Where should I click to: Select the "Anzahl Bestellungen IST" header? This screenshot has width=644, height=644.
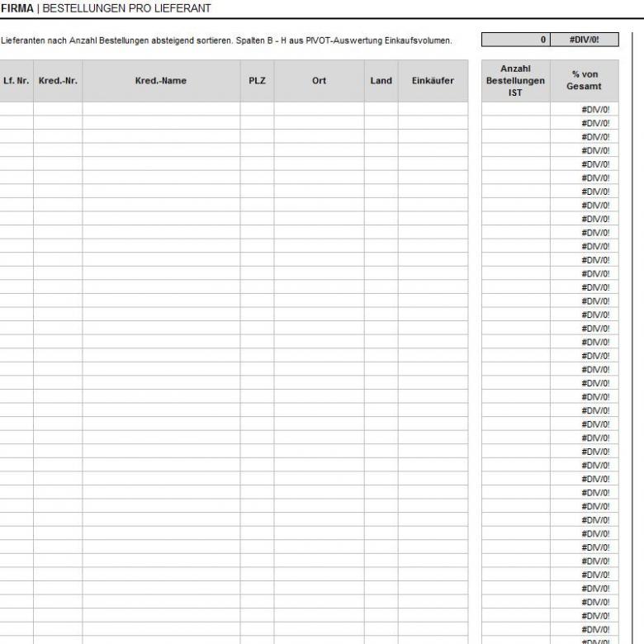(x=515, y=81)
